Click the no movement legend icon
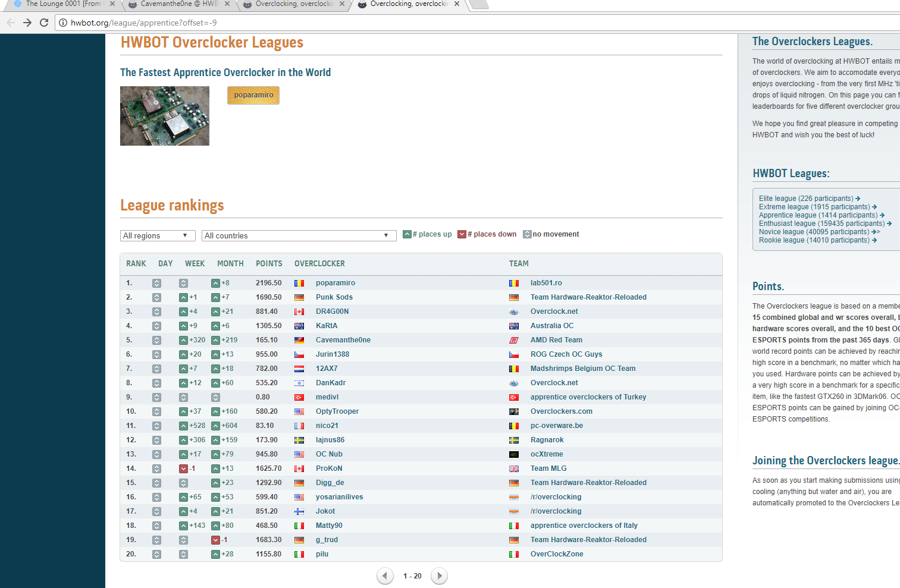900x588 pixels. tap(527, 234)
